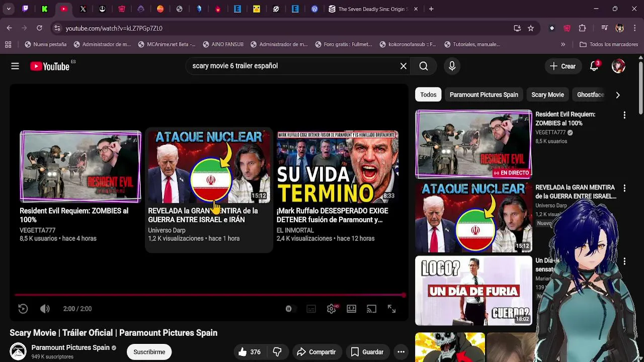Open sidebar Resident Evil Requiem live thumbnail
The image size is (644, 362).
tap(473, 144)
